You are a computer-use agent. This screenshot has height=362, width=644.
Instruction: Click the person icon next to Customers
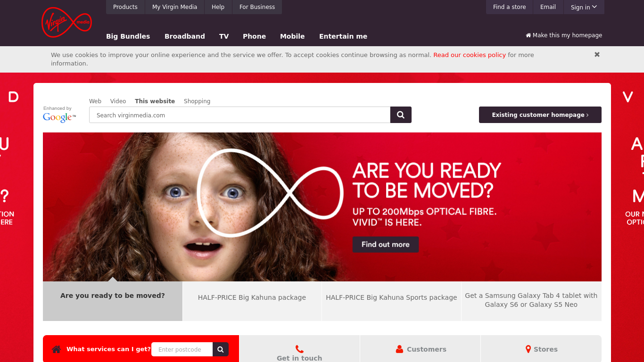pos(399,349)
